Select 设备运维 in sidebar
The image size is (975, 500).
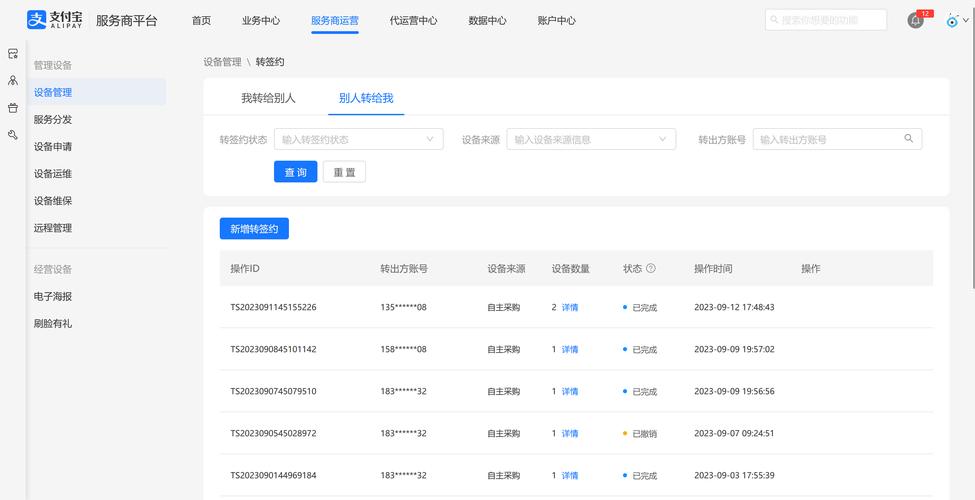[x=53, y=174]
